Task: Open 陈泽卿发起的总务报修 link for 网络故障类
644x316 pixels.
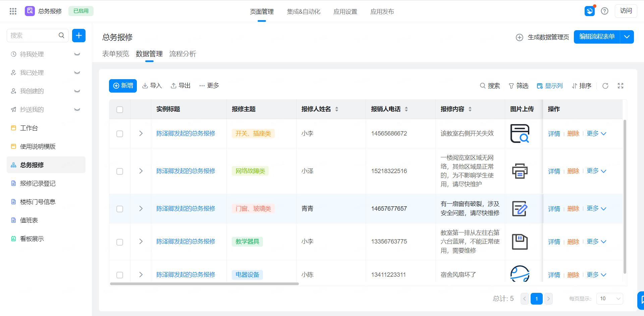Action: [x=186, y=171]
